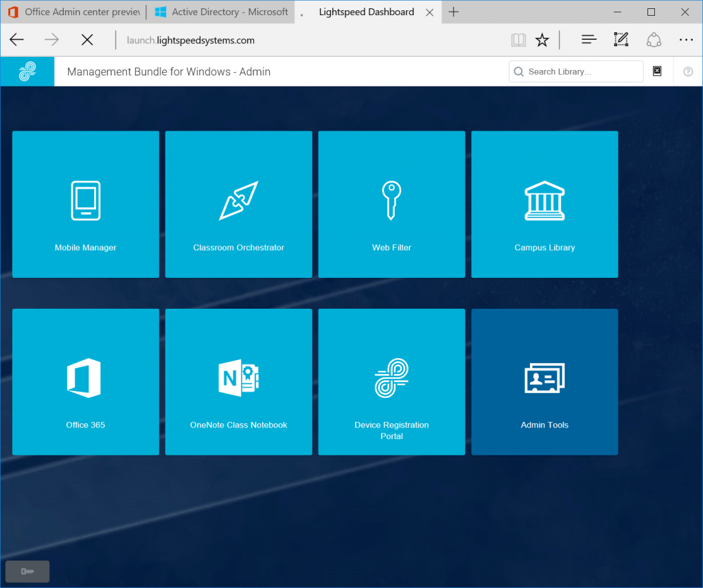Open the Mobile Manager tile

point(86,204)
